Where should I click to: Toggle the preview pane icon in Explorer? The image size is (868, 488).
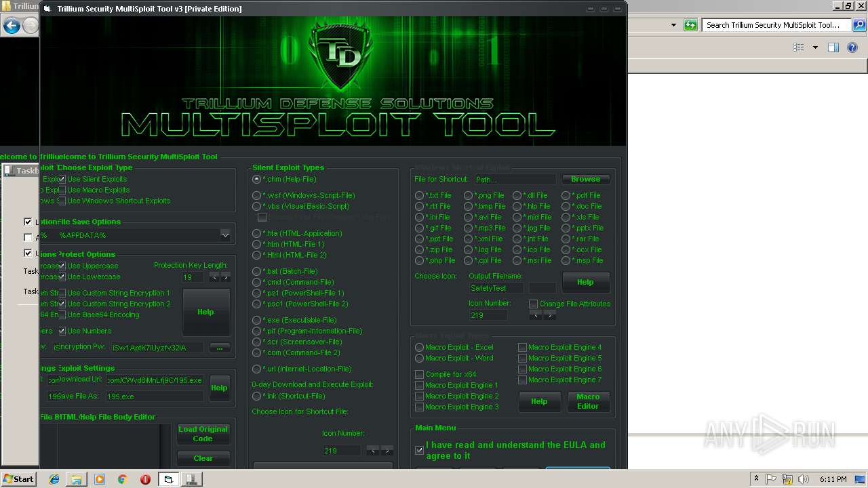833,47
